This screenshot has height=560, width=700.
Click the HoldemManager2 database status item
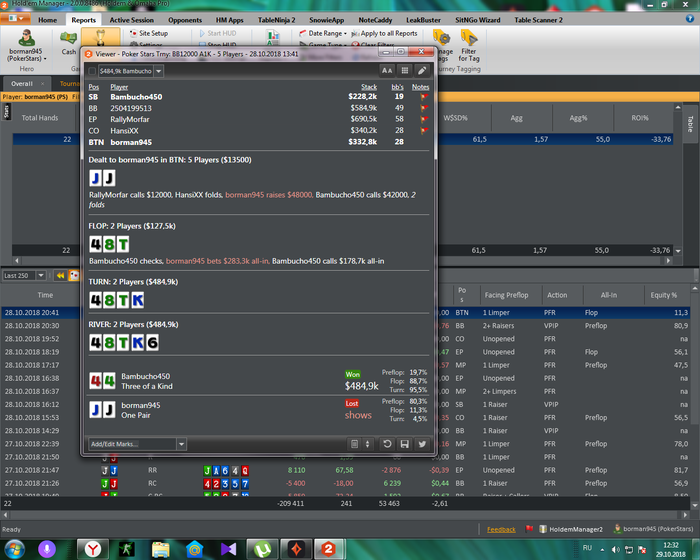(x=571, y=529)
